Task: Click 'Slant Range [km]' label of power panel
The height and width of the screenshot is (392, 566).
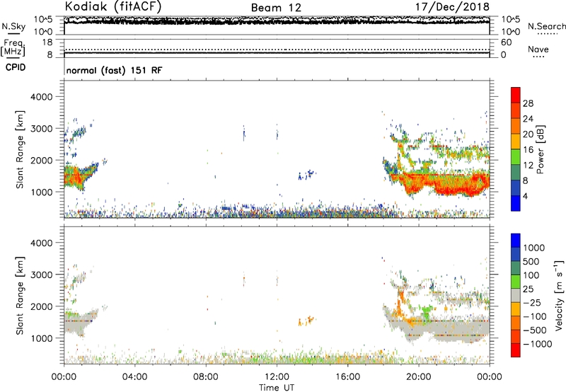Action: click(x=20, y=149)
